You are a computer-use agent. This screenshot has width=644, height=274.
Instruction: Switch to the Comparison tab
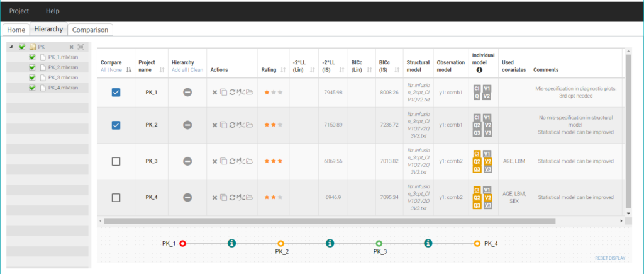tap(90, 30)
